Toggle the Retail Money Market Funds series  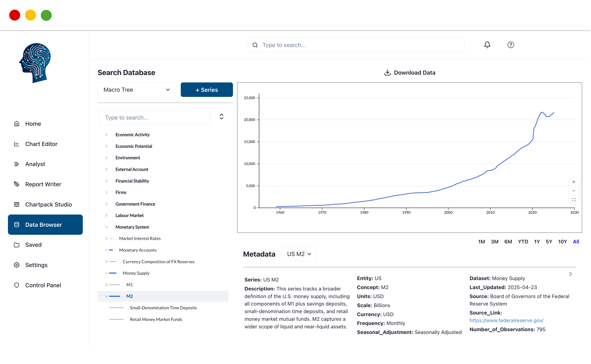click(156, 319)
